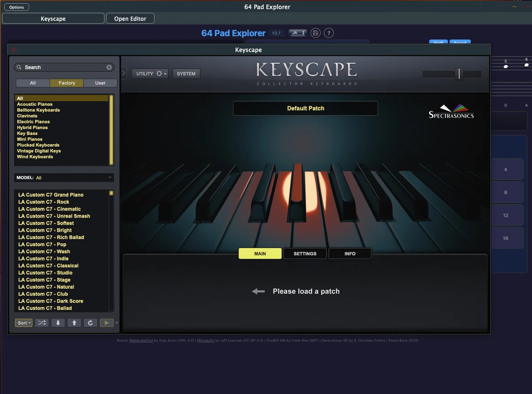Viewport: 532px width, 394px height.
Task: Load LA Custom C7 - Rock patch
Action: coord(44,202)
